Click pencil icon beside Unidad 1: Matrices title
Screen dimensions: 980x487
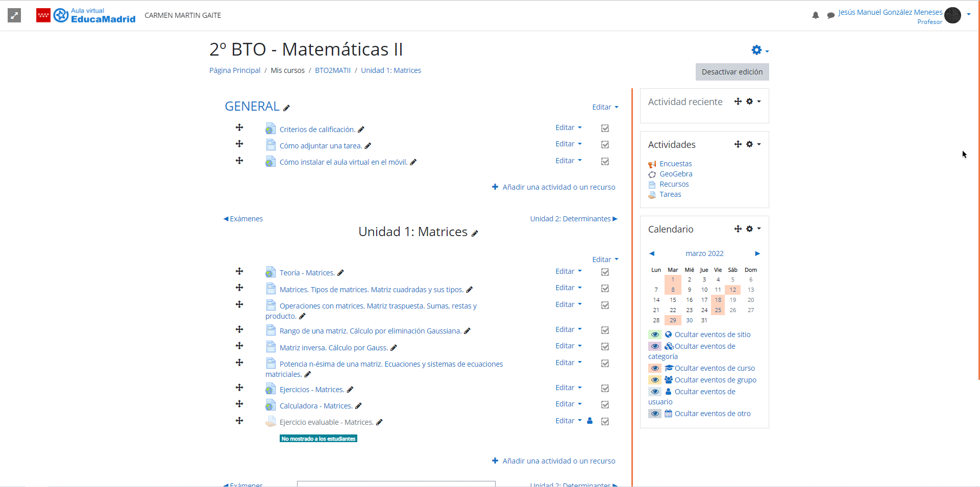click(475, 233)
